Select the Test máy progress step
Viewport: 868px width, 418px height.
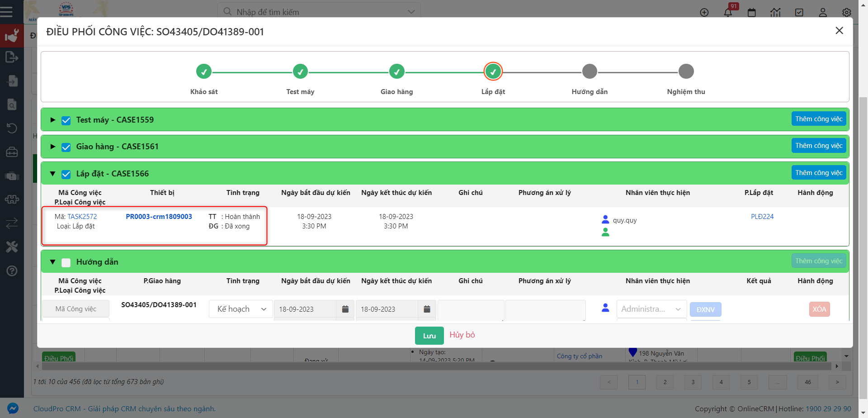pos(300,71)
